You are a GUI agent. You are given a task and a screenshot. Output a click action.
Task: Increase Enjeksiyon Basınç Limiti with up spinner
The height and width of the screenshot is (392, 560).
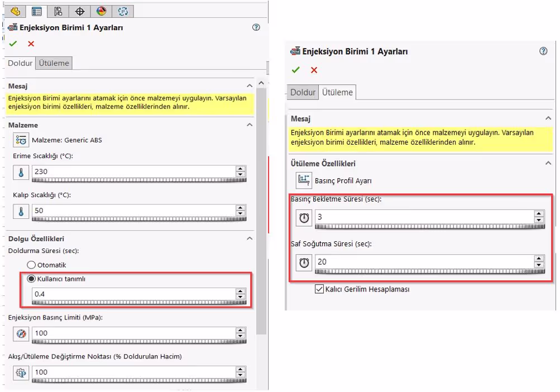point(241,330)
